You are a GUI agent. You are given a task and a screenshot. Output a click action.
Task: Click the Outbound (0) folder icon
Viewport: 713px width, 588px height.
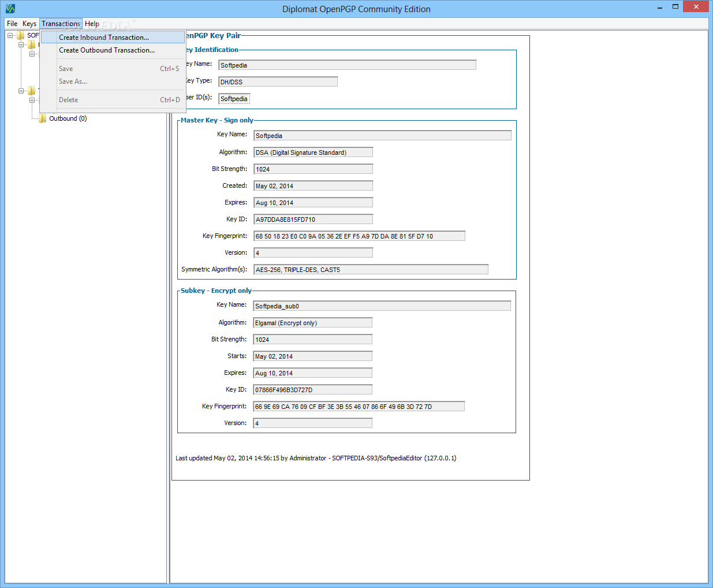pos(42,118)
